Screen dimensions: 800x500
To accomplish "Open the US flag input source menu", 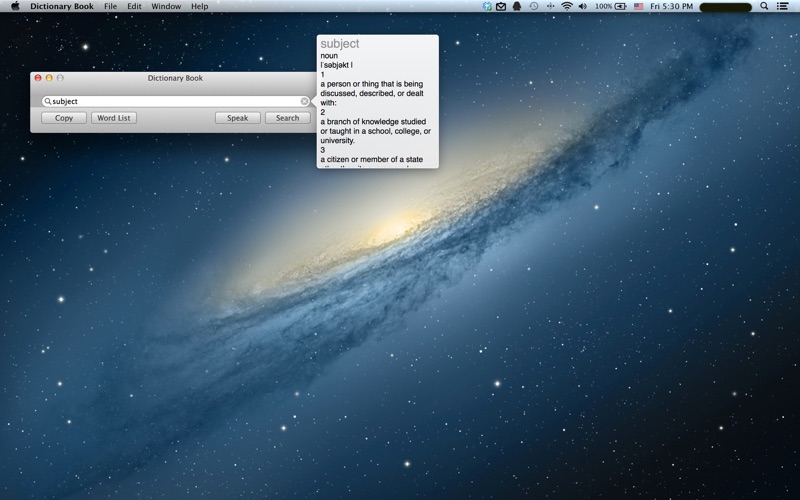I will tap(638, 6).
